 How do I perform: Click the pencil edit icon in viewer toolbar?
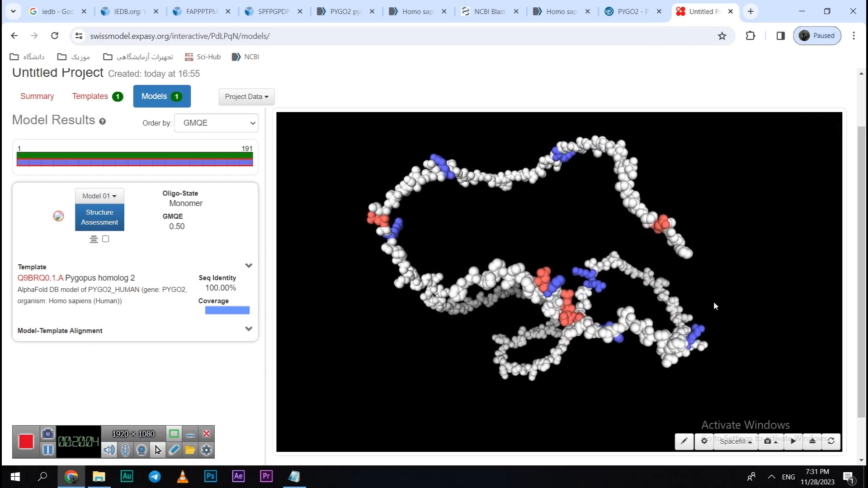click(x=684, y=441)
